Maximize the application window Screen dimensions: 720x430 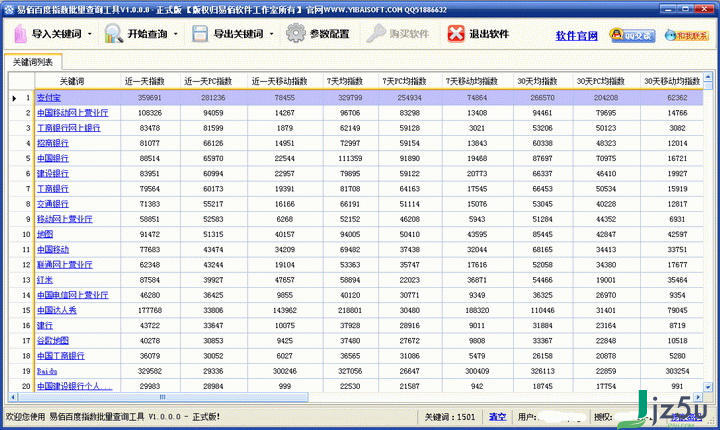(x=684, y=8)
